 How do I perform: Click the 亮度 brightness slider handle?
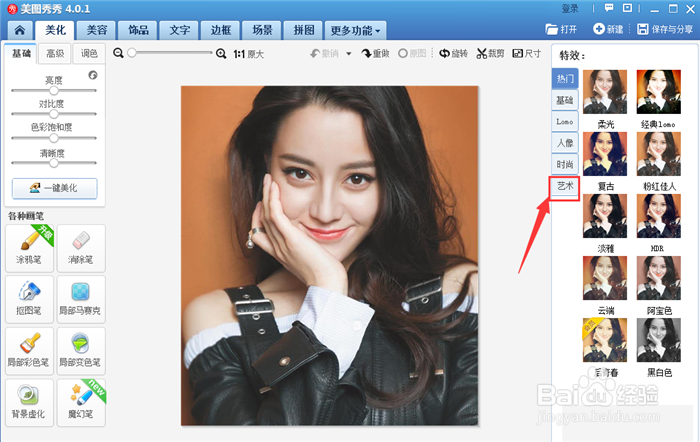pyautogui.click(x=54, y=90)
